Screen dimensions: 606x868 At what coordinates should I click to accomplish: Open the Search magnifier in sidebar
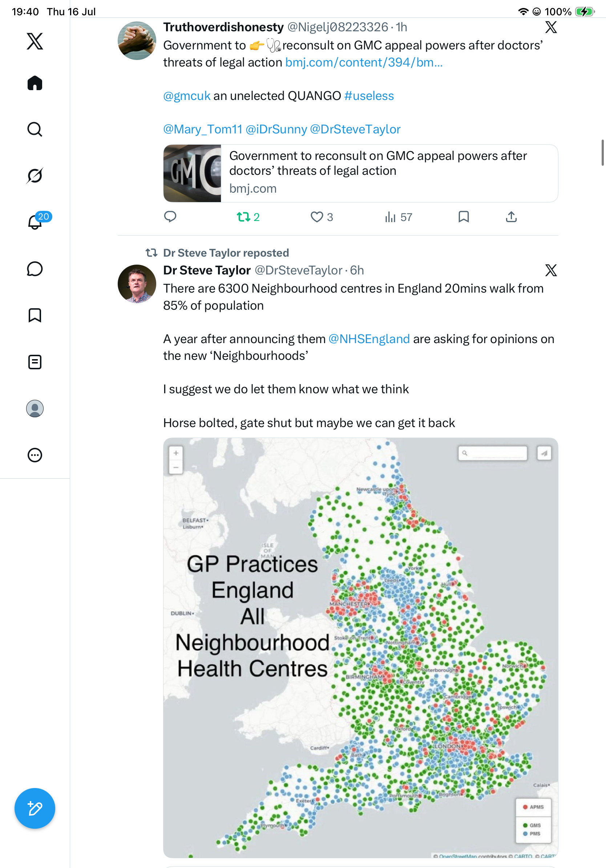tap(35, 129)
